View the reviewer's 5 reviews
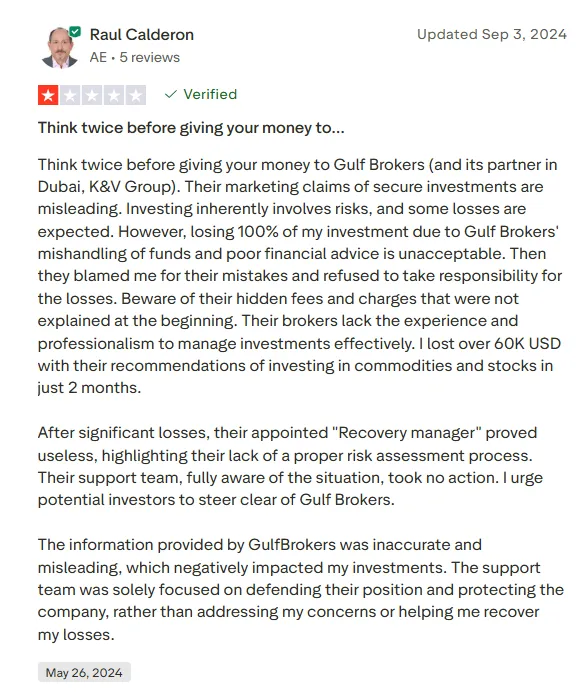This screenshot has width=583, height=700. 150,58
